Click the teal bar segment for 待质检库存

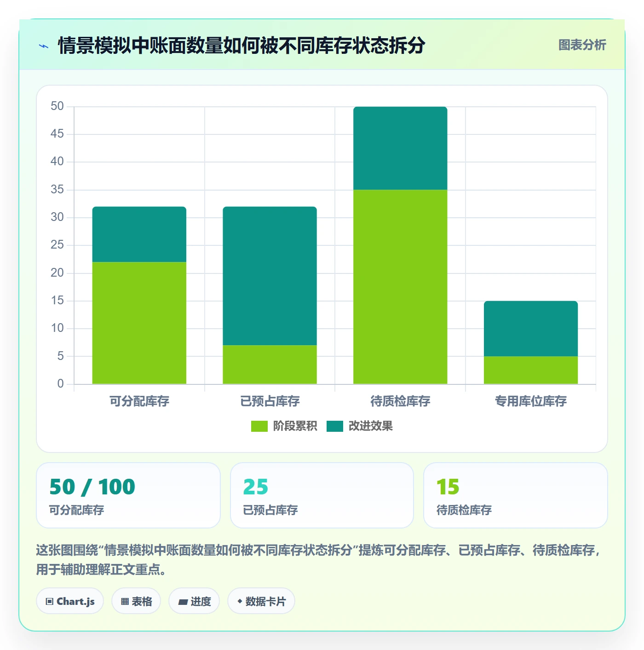400,148
